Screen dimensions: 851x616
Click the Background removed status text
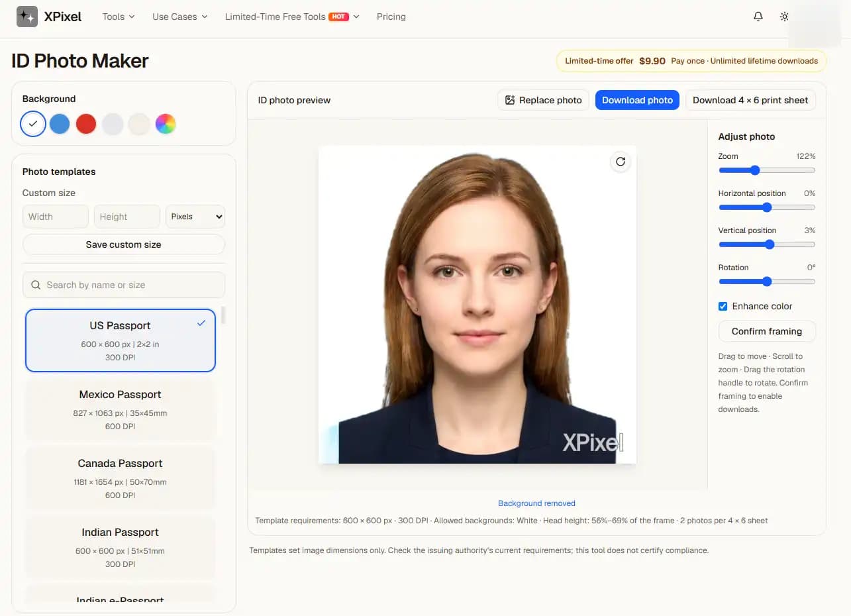point(536,503)
